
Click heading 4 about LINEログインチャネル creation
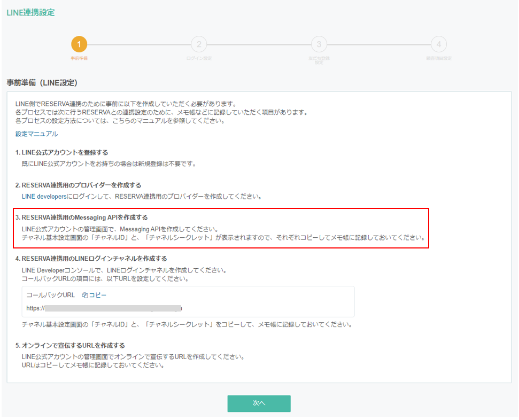coord(91,259)
